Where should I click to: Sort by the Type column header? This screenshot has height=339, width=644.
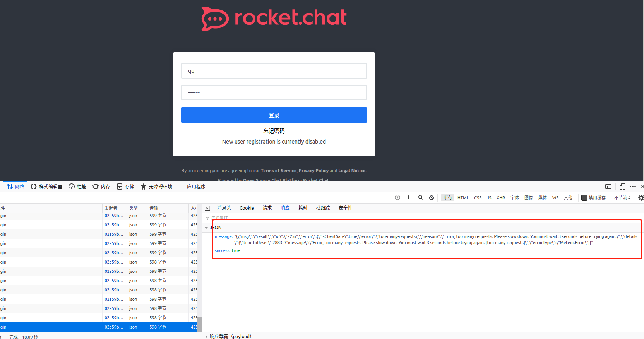137,208
